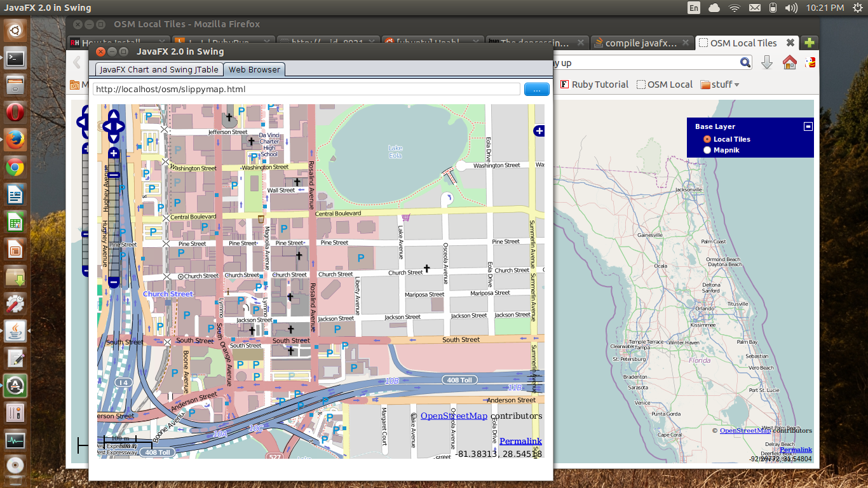Click the URL field with slippymap.html
The height and width of the screenshot is (488, 868).
tap(306, 89)
